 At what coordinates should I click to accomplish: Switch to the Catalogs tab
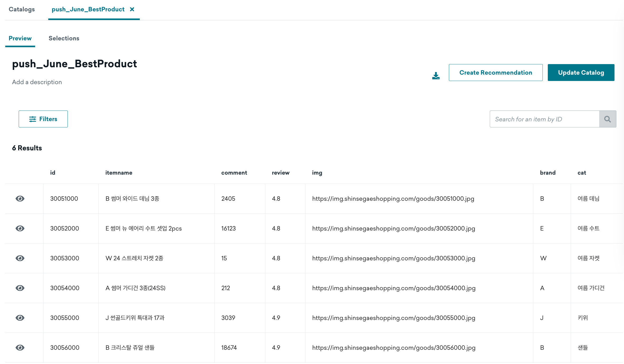22,9
